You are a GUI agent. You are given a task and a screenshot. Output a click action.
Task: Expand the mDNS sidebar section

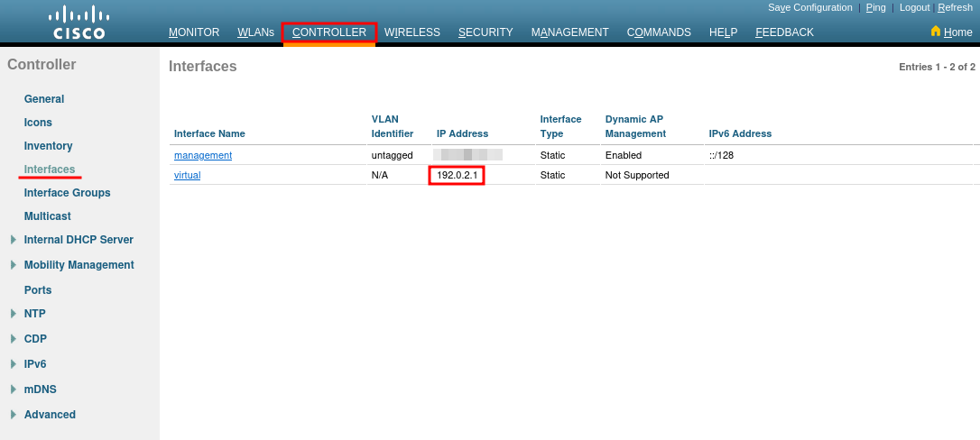(13, 390)
